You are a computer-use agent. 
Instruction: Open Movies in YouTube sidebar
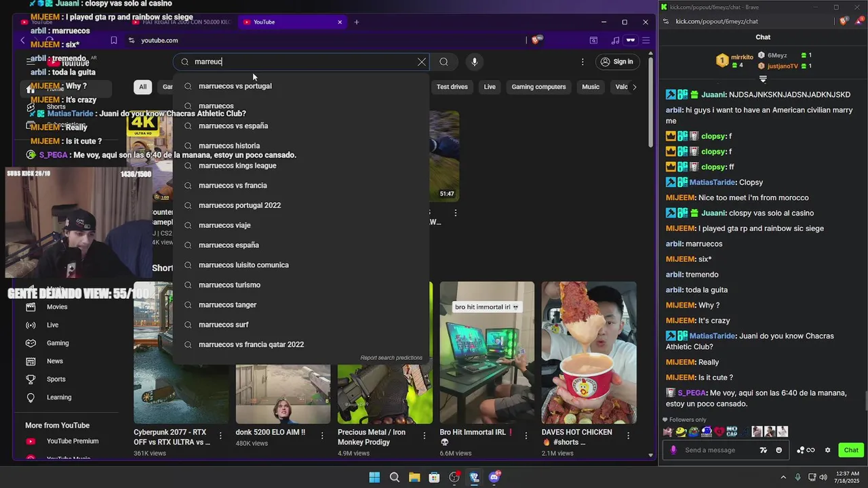tap(57, 307)
